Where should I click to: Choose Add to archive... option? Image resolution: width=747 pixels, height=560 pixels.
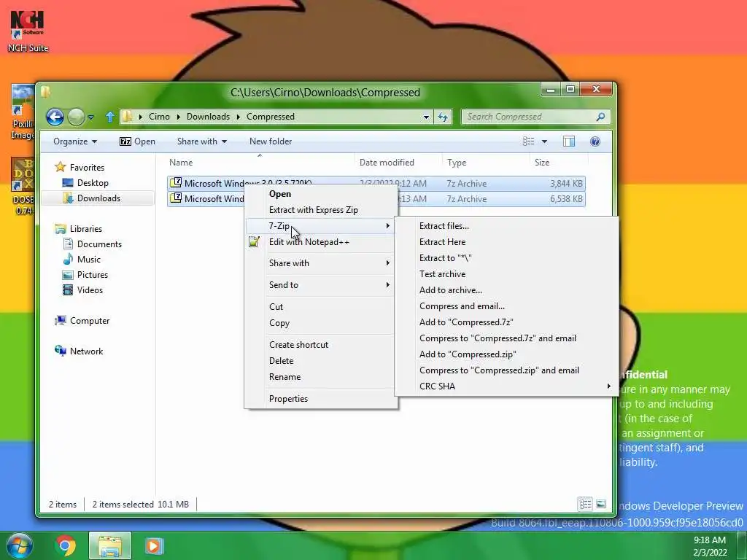pos(506,290)
